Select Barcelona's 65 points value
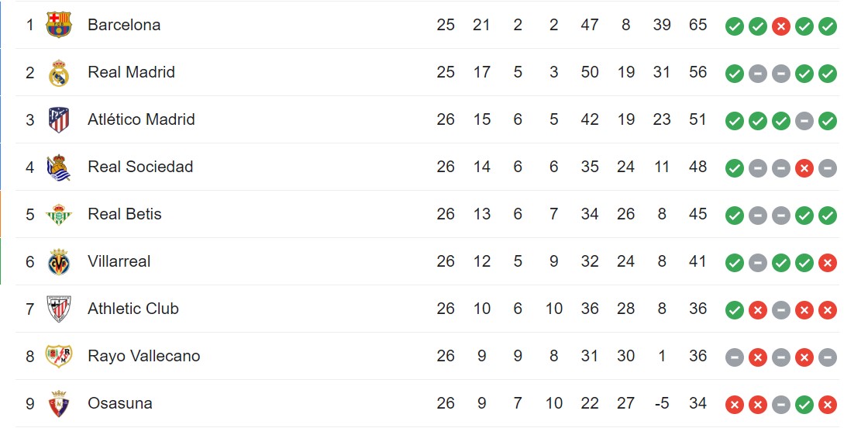The height and width of the screenshot is (428, 868). tap(697, 25)
